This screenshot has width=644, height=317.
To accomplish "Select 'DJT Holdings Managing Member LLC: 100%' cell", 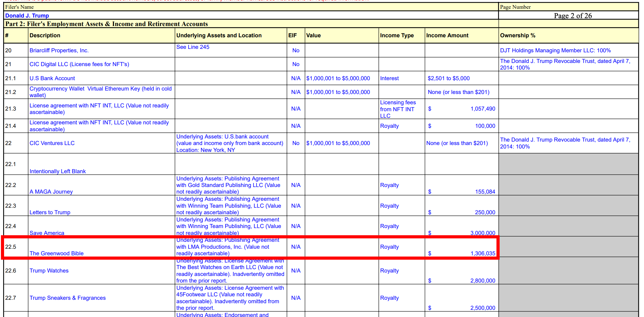I will (555, 50).
